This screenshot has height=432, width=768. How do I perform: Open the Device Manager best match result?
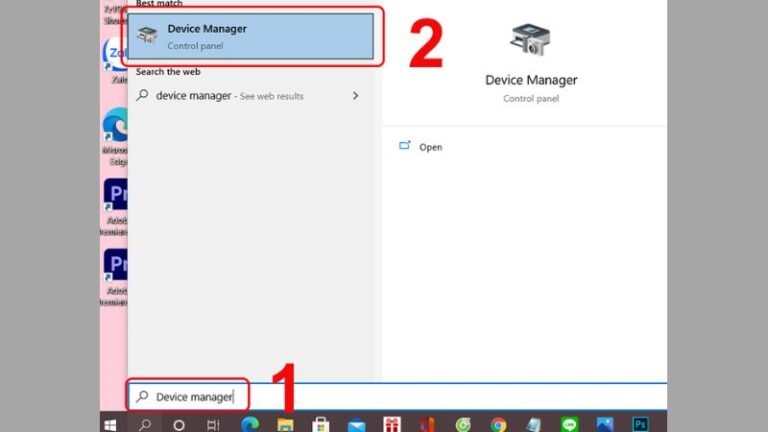point(250,37)
